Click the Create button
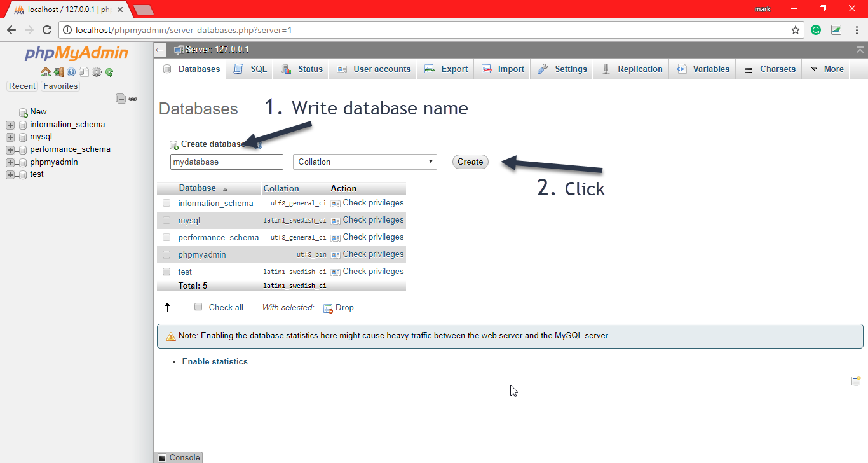 (x=470, y=162)
